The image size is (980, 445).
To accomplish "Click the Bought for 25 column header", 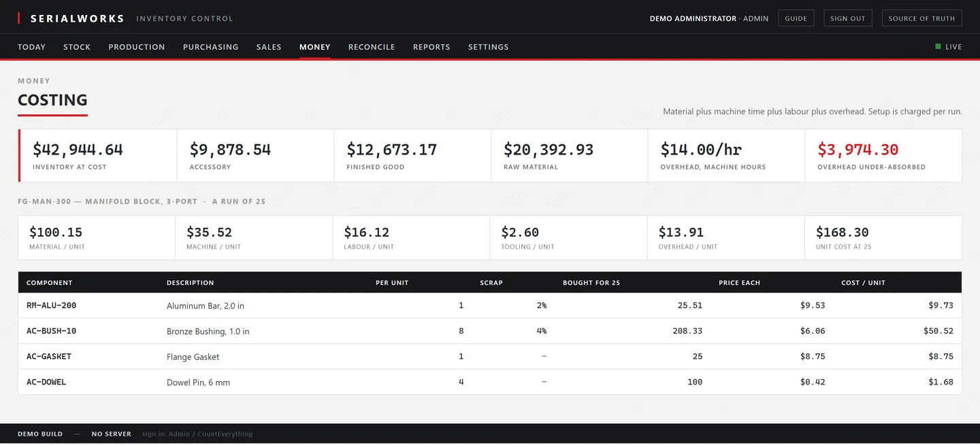I will coord(591,282).
